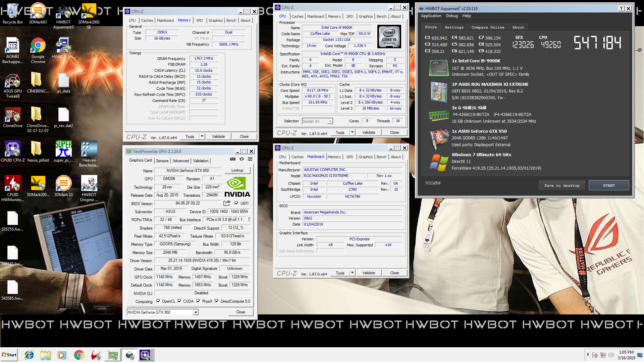This screenshot has width=644, height=362.
Task: Click Validate in the CPU-Z Memory window
Action: (218, 136)
